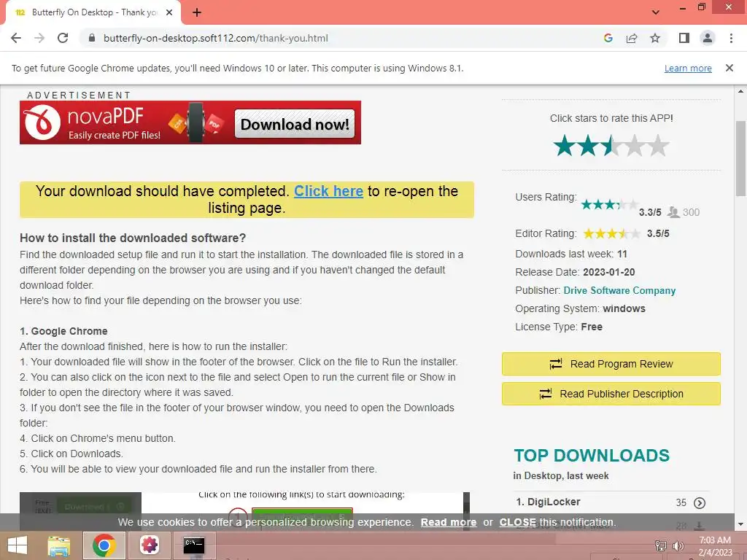Click the novaPDF logo in the advertisement
This screenshot has height=560, width=747.
click(x=42, y=122)
